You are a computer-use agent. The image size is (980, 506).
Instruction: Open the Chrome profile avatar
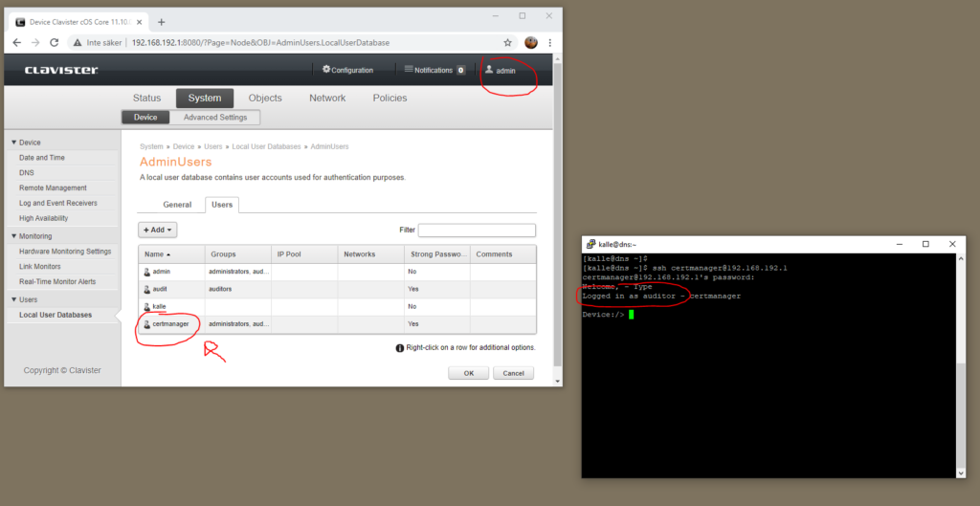pos(531,42)
